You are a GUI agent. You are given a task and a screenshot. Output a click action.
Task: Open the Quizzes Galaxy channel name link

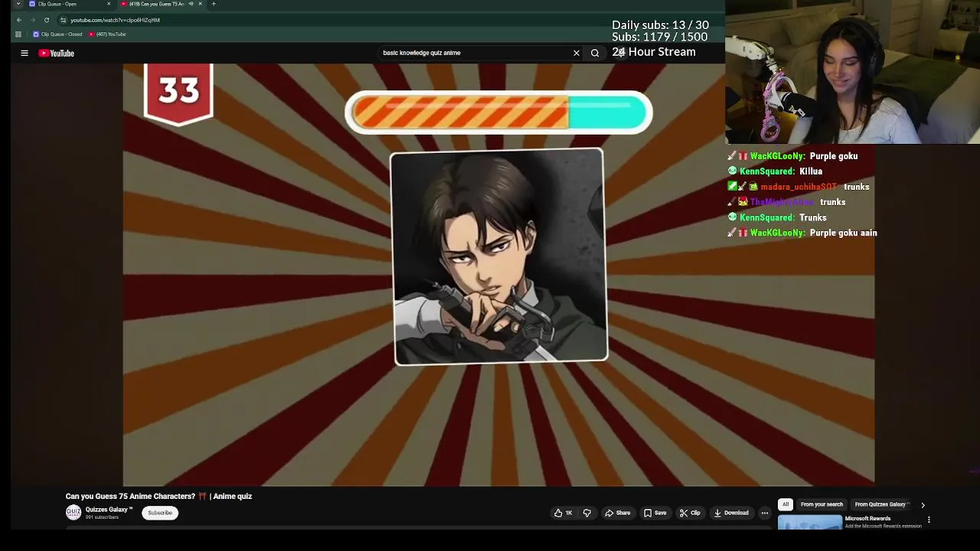109,510
